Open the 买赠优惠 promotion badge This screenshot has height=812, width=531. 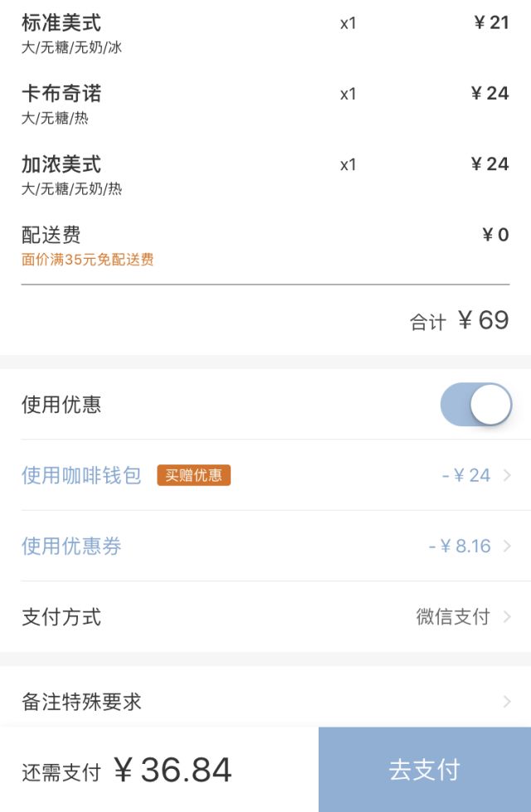tap(195, 475)
